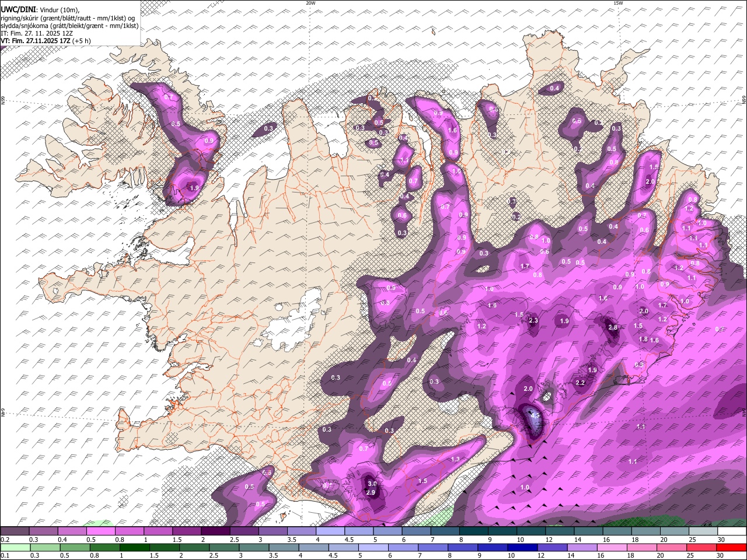Click bright pink swatch between 0.5 and 0.8, upper scale
The image size is (747, 560).
coord(101,531)
